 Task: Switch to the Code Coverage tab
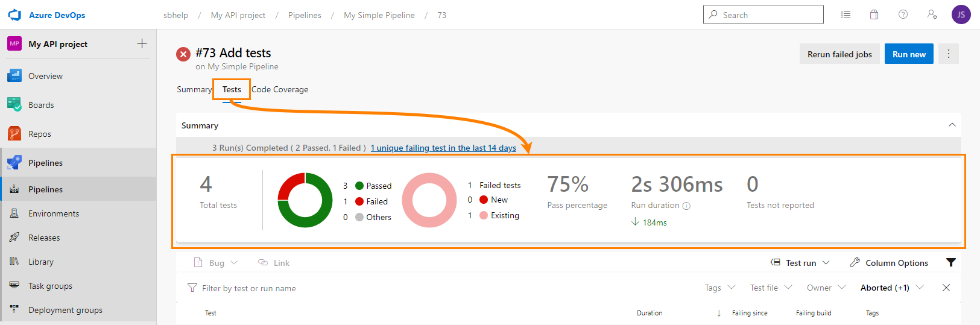click(x=280, y=89)
